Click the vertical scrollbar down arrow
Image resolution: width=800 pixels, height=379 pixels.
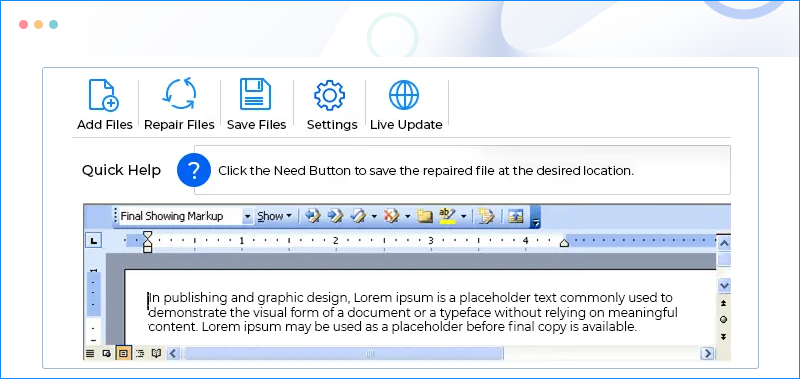click(x=723, y=285)
